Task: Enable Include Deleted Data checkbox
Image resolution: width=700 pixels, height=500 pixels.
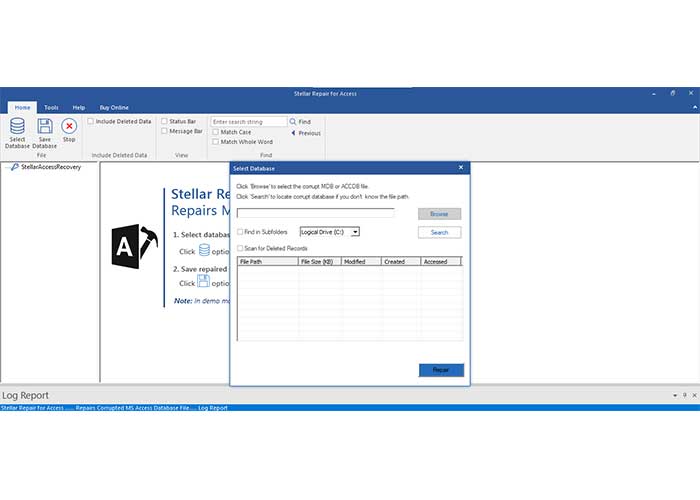Action: tap(91, 121)
